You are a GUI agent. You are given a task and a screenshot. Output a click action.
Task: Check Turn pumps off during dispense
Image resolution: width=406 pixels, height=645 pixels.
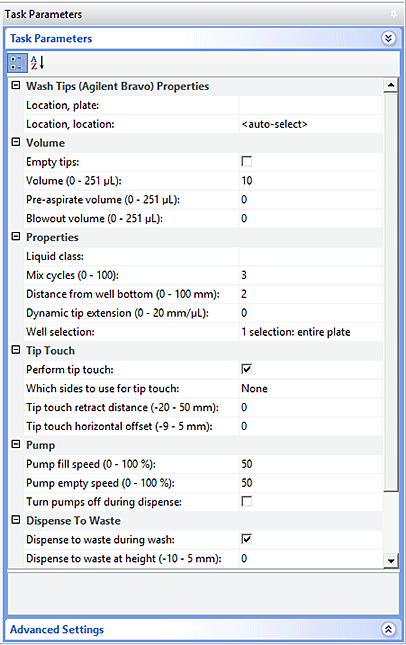click(246, 501)
